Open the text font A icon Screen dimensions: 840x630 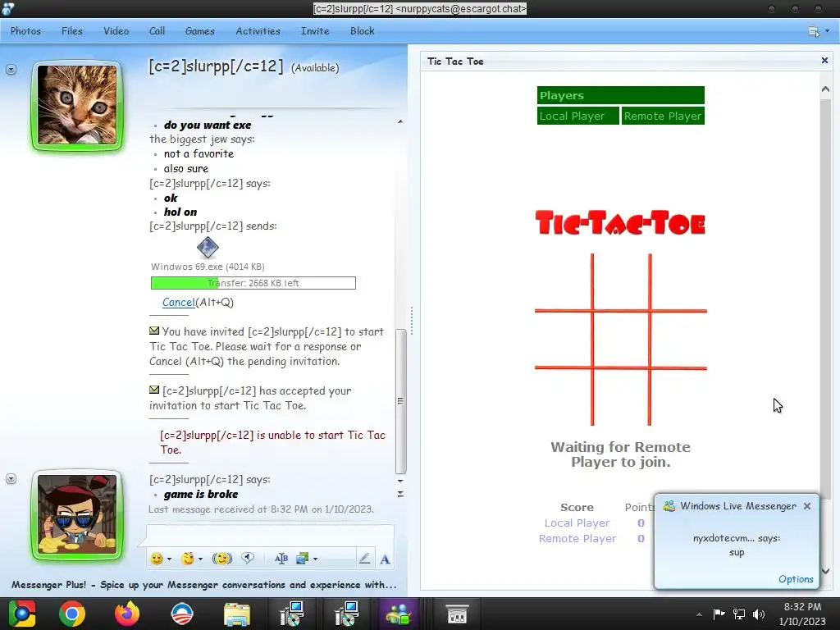pos(386,559)
